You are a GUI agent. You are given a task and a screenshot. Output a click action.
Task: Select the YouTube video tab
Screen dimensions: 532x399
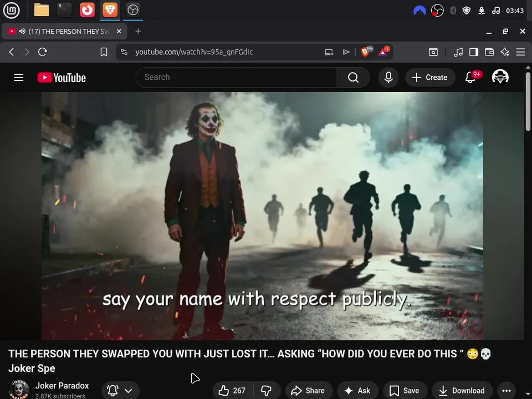coord(64,32)
